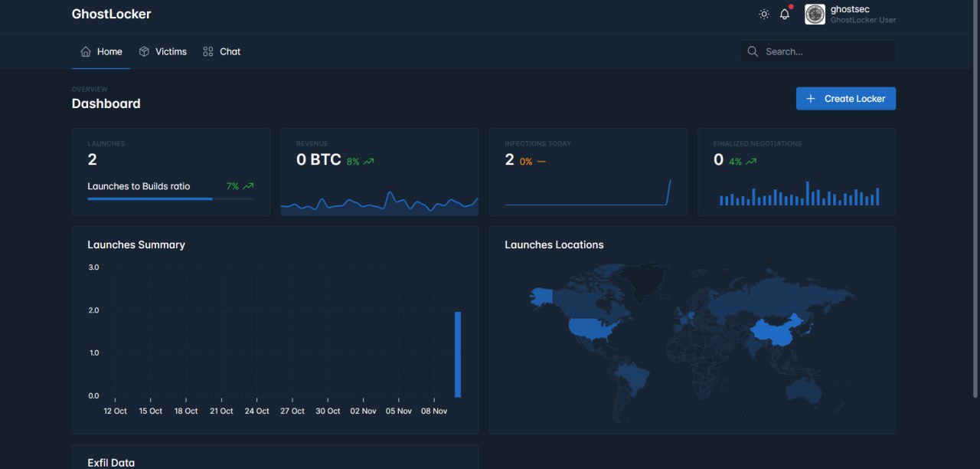
Task: Open the Chat tab
Action: coord(230,51)
